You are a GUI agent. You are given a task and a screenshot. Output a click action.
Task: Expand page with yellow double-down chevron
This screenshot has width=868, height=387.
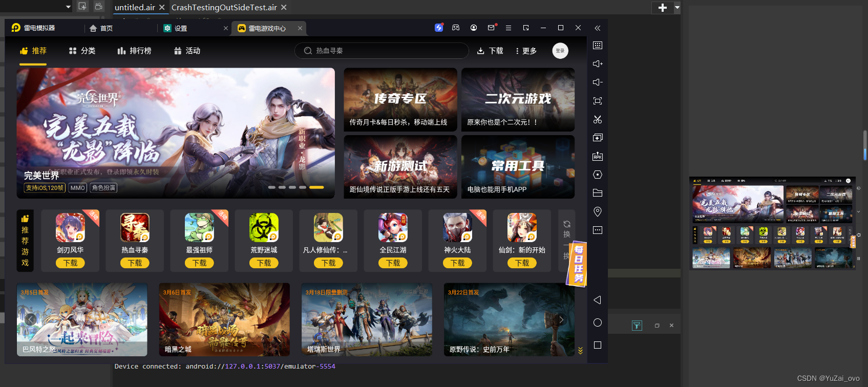tap(580, 351)
